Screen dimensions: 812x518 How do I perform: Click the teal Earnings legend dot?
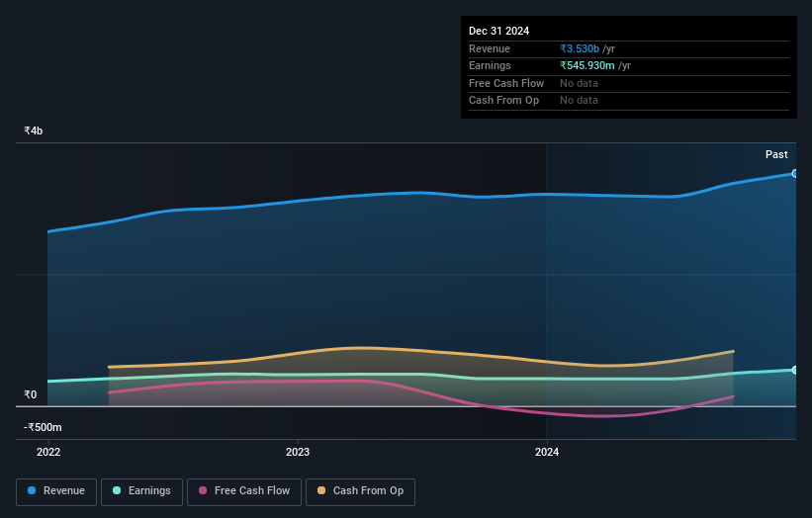click(x=117, y=490)
